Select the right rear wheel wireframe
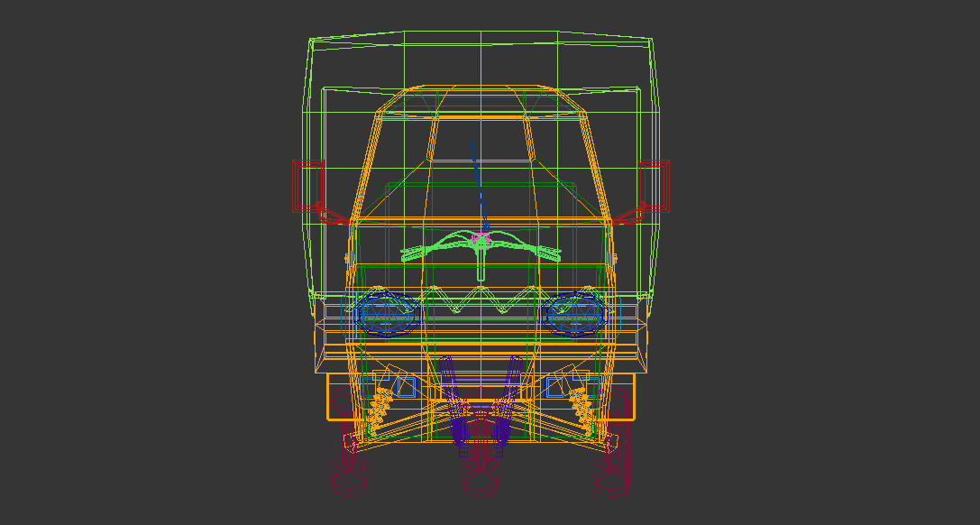Viewport: 980px width, 525px height. pyautogui.click(x=612, y=443)
